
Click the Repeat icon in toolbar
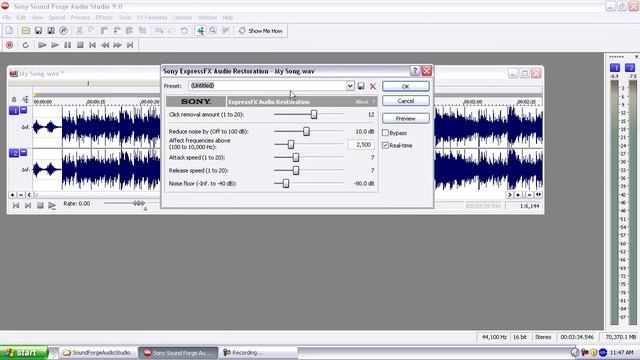coord(184,31)
